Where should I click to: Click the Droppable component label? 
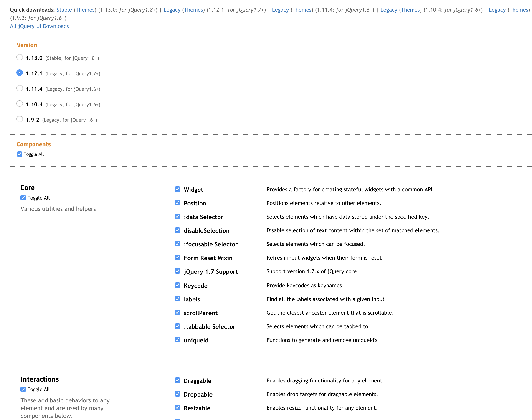pyautogui.click(x=198, y=395)
